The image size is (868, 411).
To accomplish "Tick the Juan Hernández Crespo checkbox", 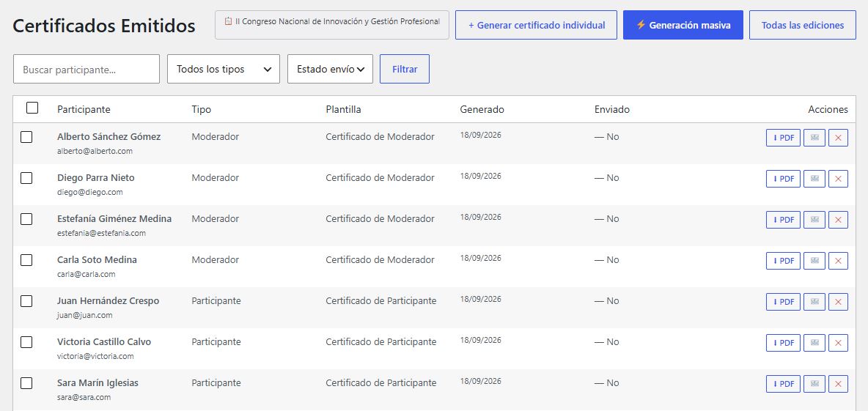I will pos(26,301).
